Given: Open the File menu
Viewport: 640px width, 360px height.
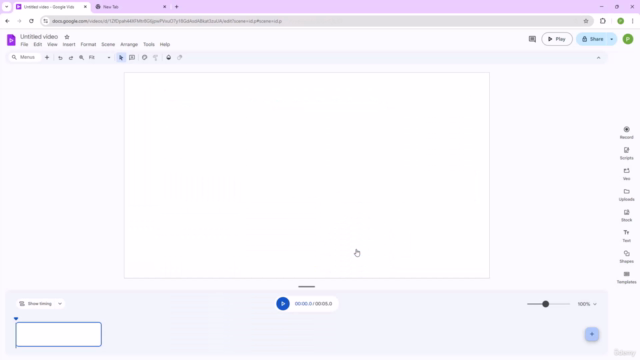Looking at the screenshot, I should pyautogui.click(x=24, y=44).
